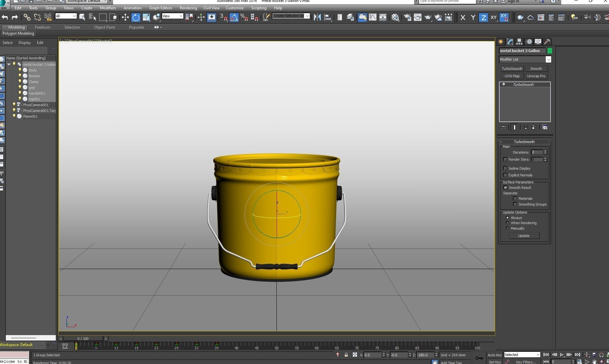The width and height of the screenshot is (609, 364).
Task: Click the Update button
Action: tap(524, 236)
